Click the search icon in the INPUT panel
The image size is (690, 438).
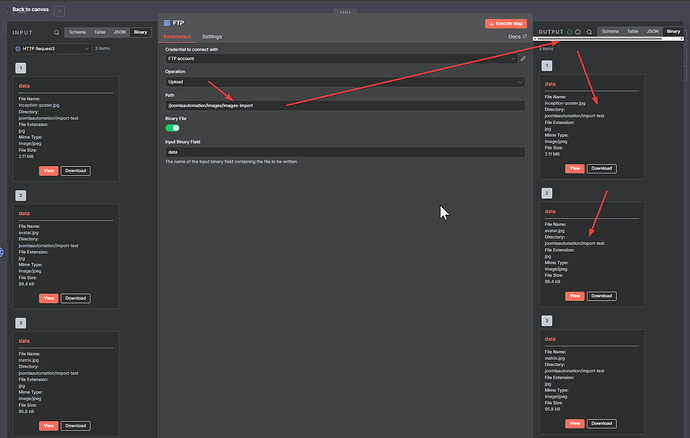tap(55, 33)
